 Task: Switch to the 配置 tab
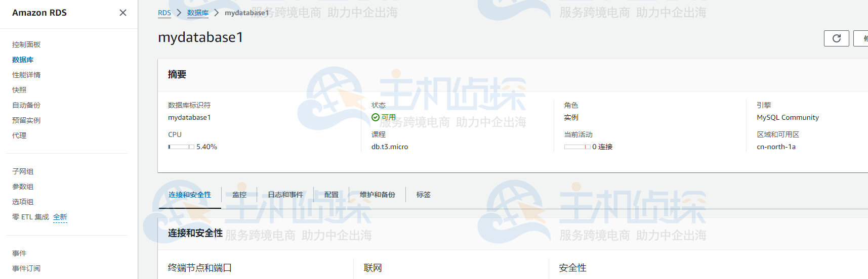point(332,195)
